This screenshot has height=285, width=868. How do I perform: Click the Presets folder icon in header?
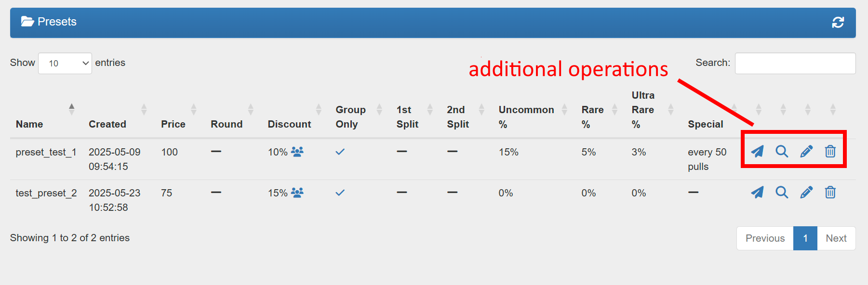(27, 22)
